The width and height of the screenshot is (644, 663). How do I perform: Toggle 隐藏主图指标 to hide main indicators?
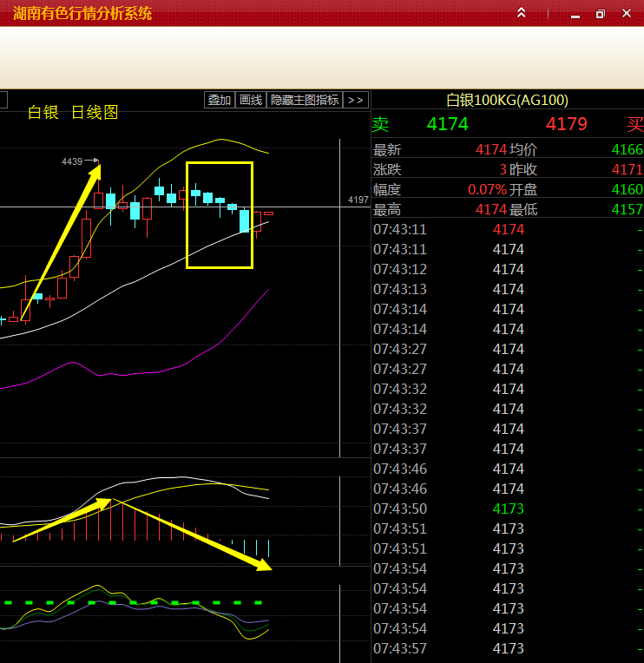coord(305,100)
